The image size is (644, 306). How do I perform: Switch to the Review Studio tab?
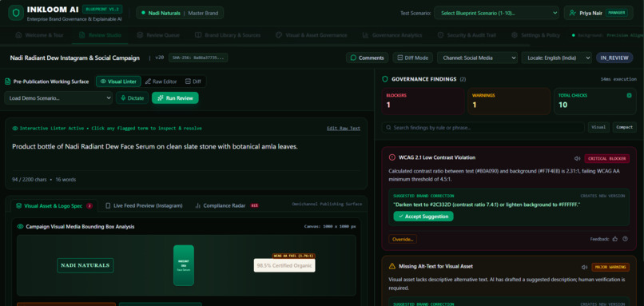100,35
